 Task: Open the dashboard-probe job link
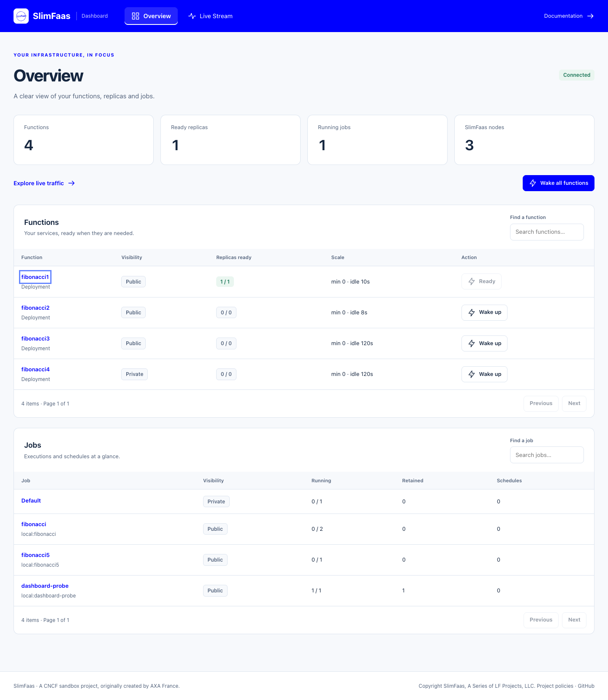tap(45, 586)
